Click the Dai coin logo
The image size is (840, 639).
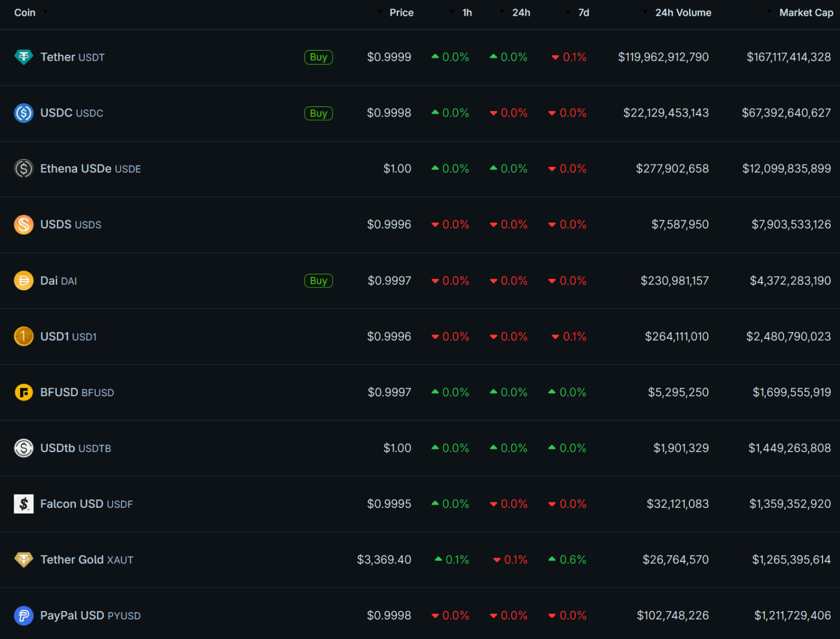click(24, 281)
